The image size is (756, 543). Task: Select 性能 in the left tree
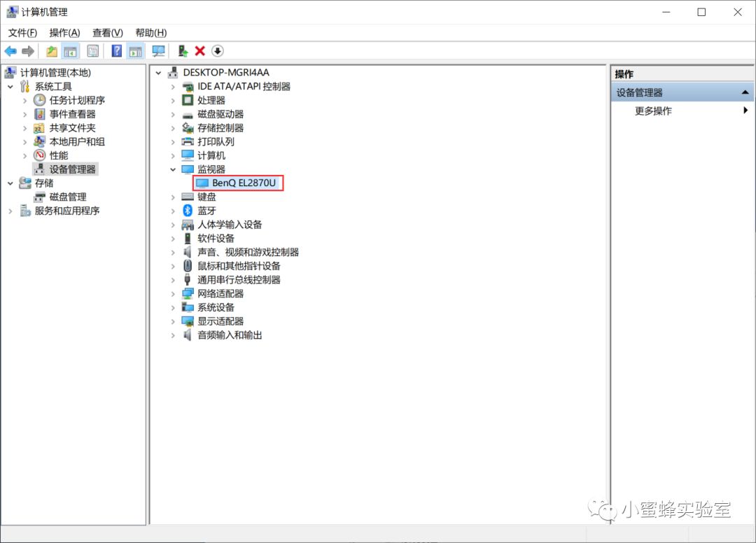click(x=58, y=155)
